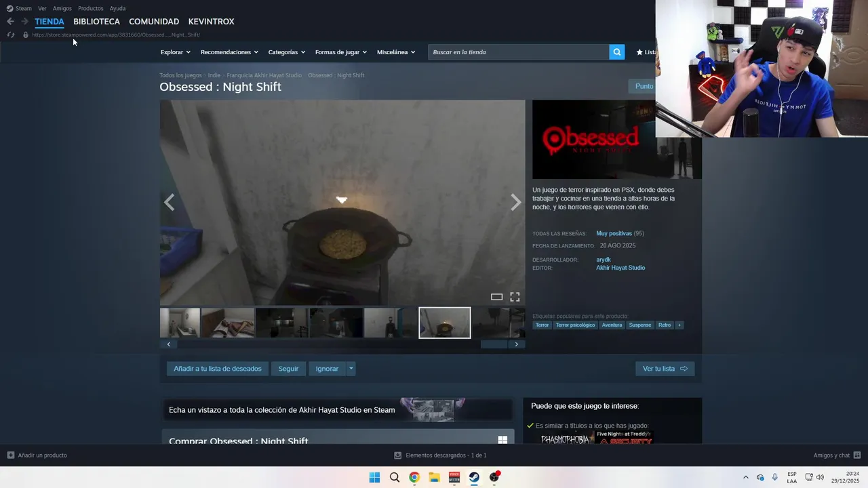Open the Elementos descargados downloads icon
The height and width of the screenshot is (488, 868).
click(398, 455)
